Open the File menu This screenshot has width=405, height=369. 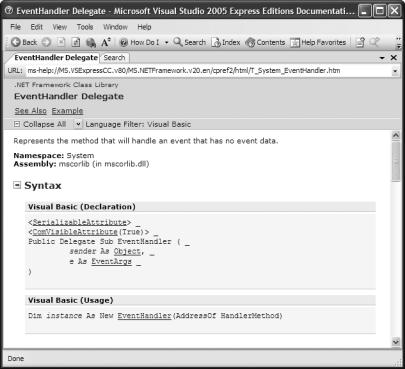(x=15, y=27)
